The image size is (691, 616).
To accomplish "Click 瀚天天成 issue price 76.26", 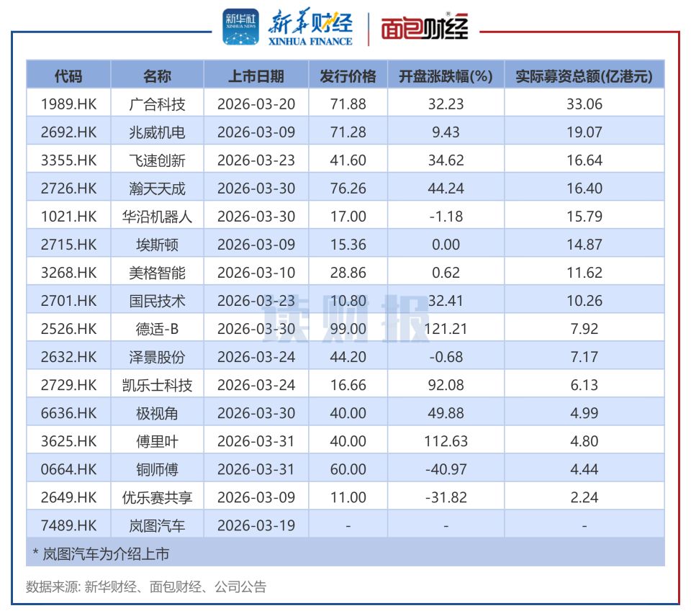I will [348, 189].
